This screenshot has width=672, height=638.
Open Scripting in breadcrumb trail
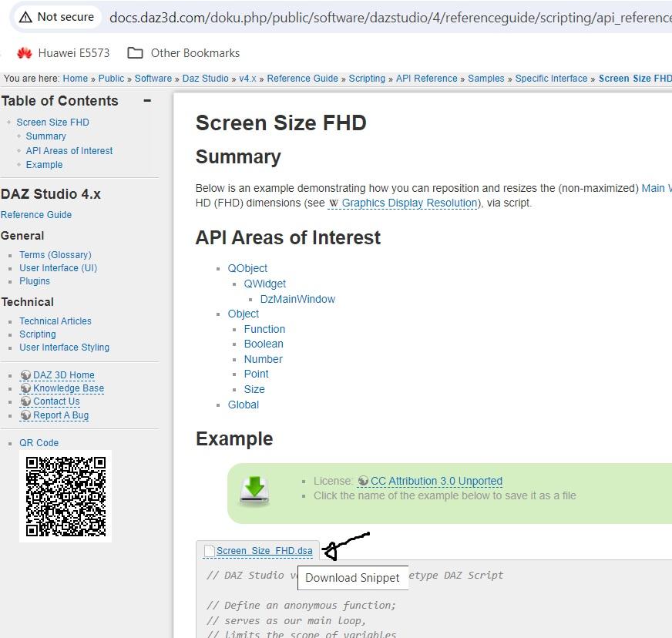coord(367,79)
